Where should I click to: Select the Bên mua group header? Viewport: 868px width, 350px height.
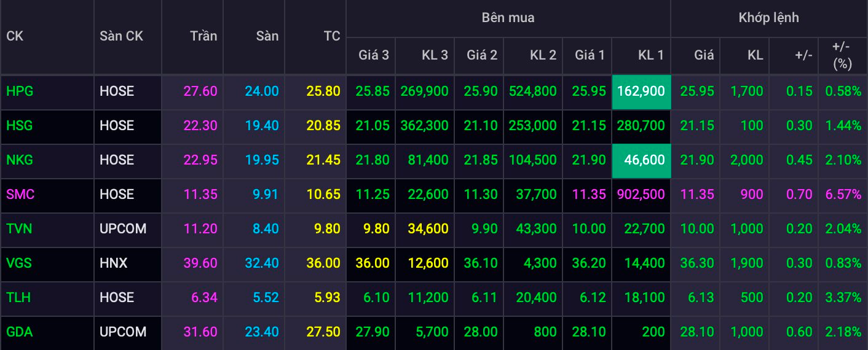pyautogui.click(x=508, y=18)
